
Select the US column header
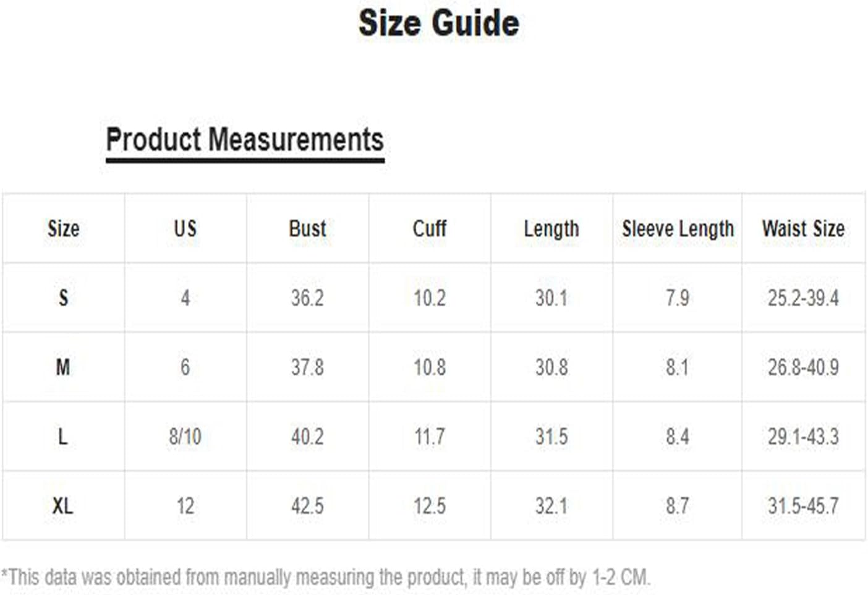pos(185,228)
